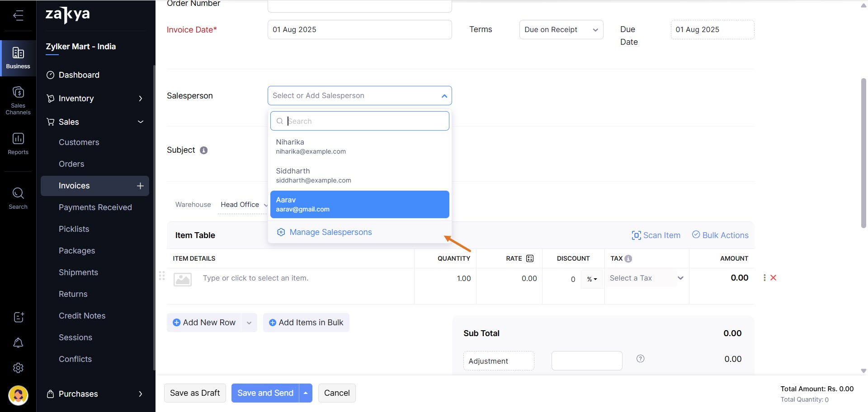Open discount type percent dropdown

click(x=592, y=279)
